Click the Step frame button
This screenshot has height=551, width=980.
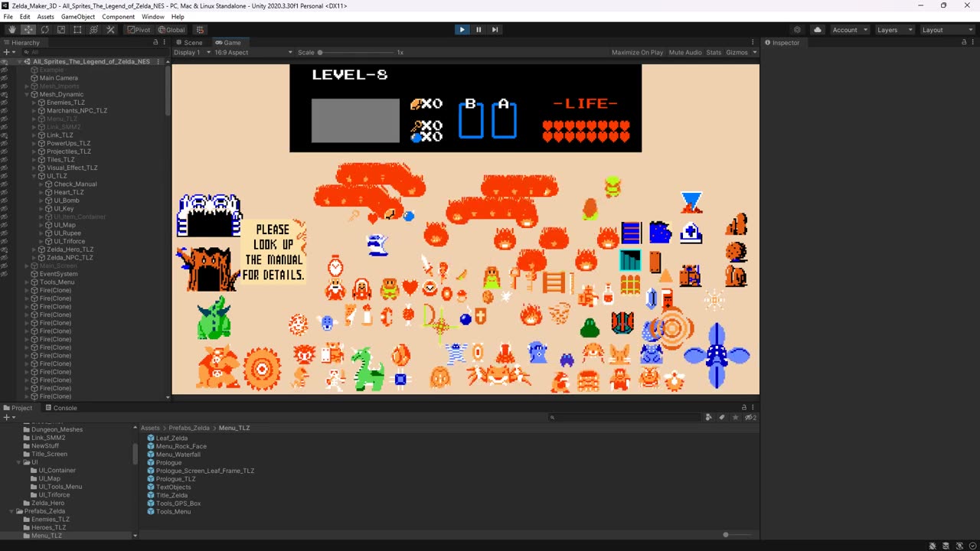(x=495, y=30)
